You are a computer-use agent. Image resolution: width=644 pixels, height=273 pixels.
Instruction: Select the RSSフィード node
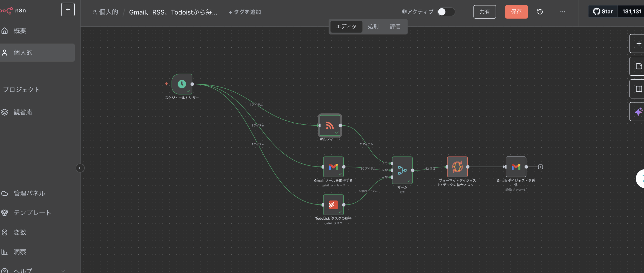point(330,125)
